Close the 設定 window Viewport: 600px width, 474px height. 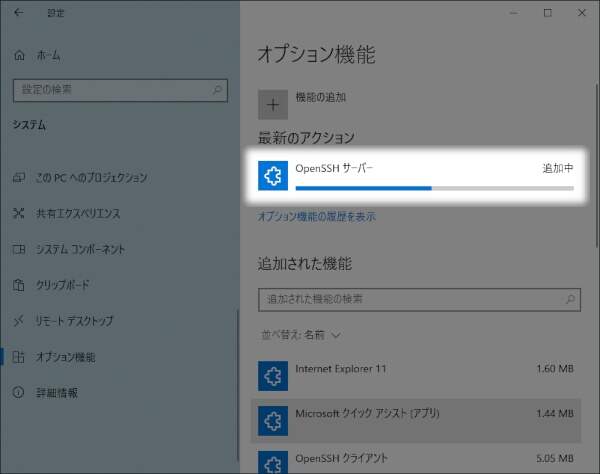pyautogui.click(x=582, y=13)
